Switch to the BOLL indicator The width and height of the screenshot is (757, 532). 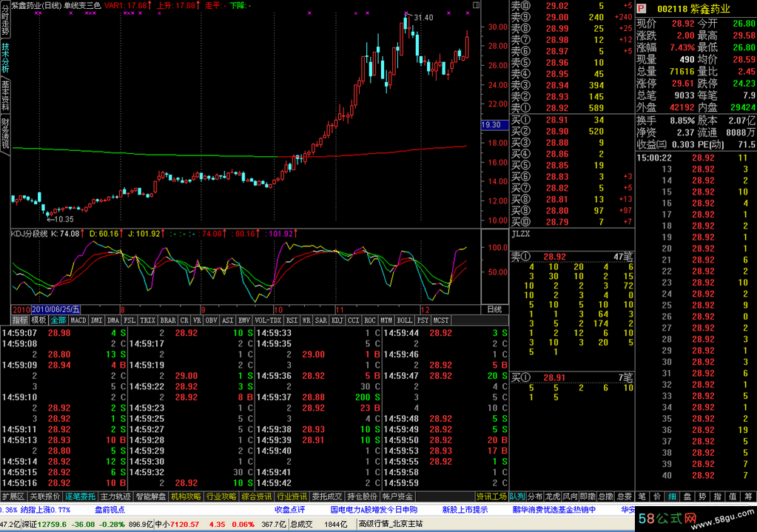pos(405,320)
